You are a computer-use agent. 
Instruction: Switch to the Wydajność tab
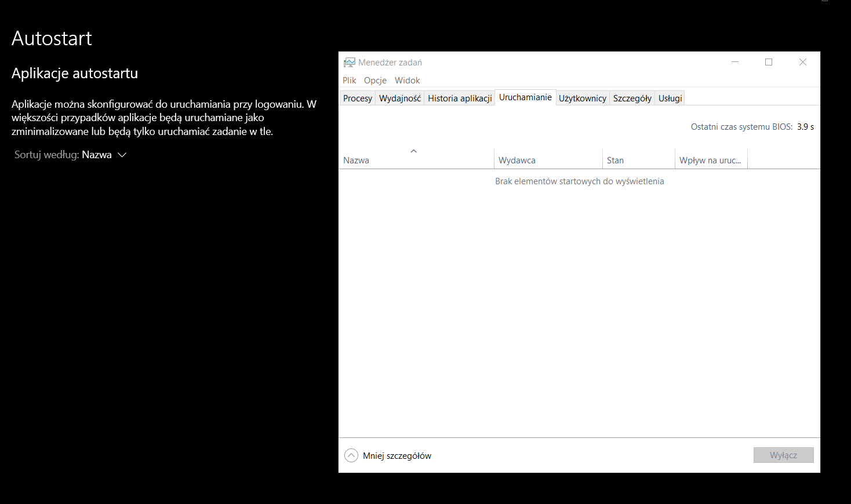(400, 98)
